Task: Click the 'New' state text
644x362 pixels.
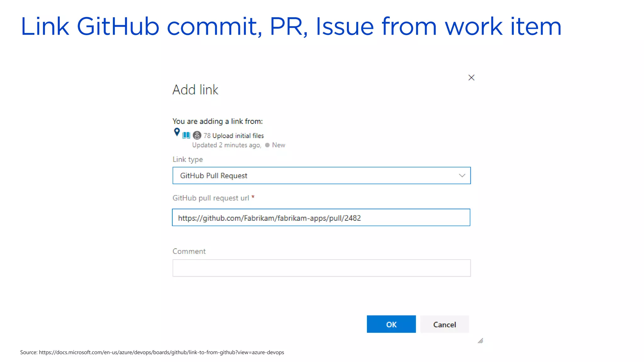Action: point(279,145)
